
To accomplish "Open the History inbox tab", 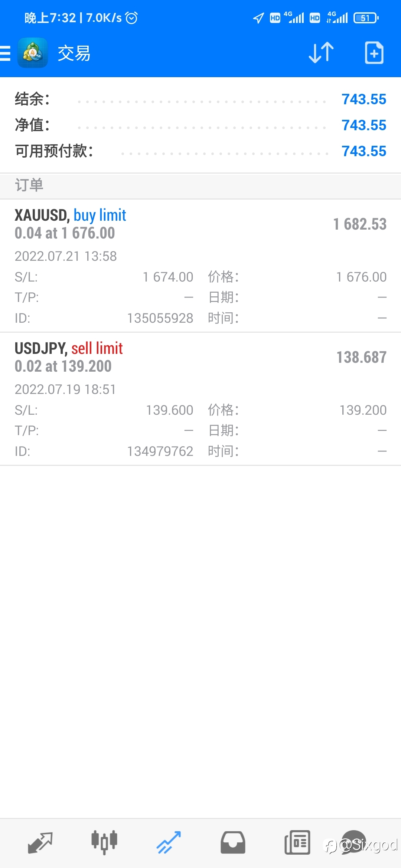I will coord(233,842).
